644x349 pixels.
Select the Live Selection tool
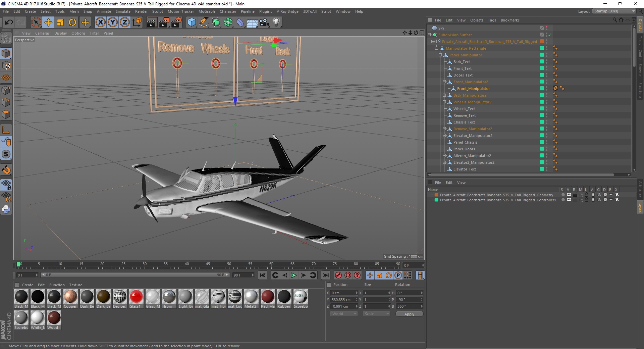36,22
